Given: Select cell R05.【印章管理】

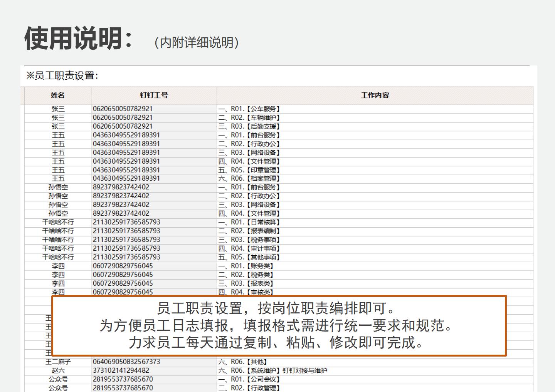Looking at the screenshot, I should 375,170.
